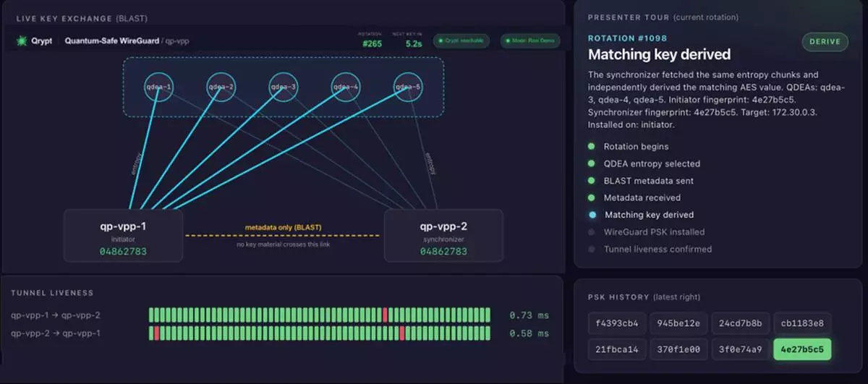Screen dimensions: 868x384
Task: Select the qdea-2 entropy node
Action: pos(221,88)
